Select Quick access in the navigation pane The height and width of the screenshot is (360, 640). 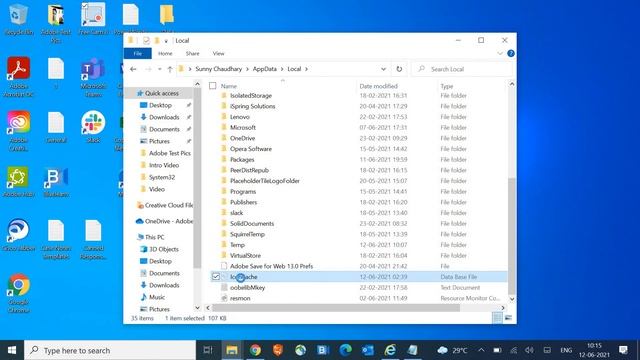pos(161,93)
